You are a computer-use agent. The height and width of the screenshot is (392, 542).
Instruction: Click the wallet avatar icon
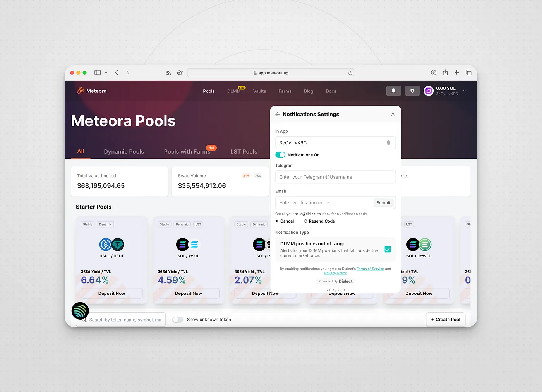tap(429, 91)
